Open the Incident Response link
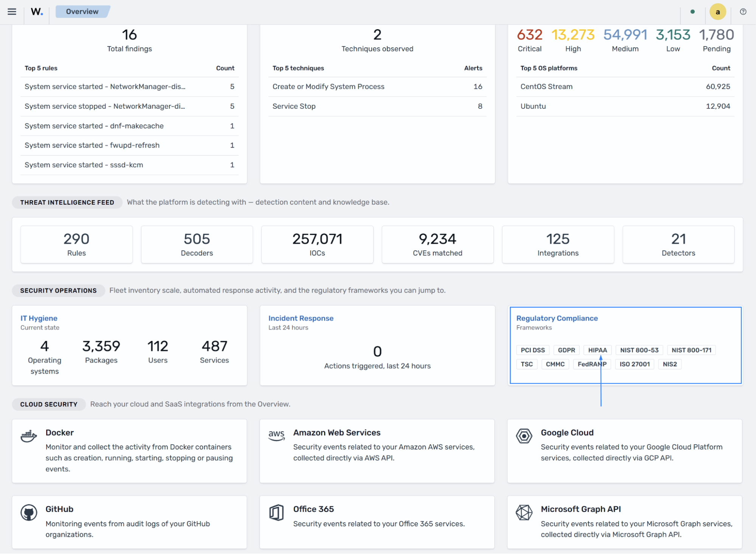The image size is (756, 554). [301, 318]
